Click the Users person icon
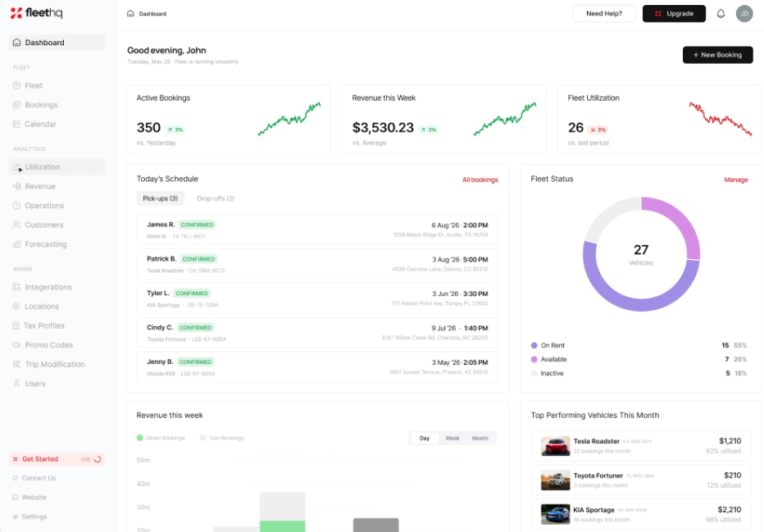 (x=16, y=384)
